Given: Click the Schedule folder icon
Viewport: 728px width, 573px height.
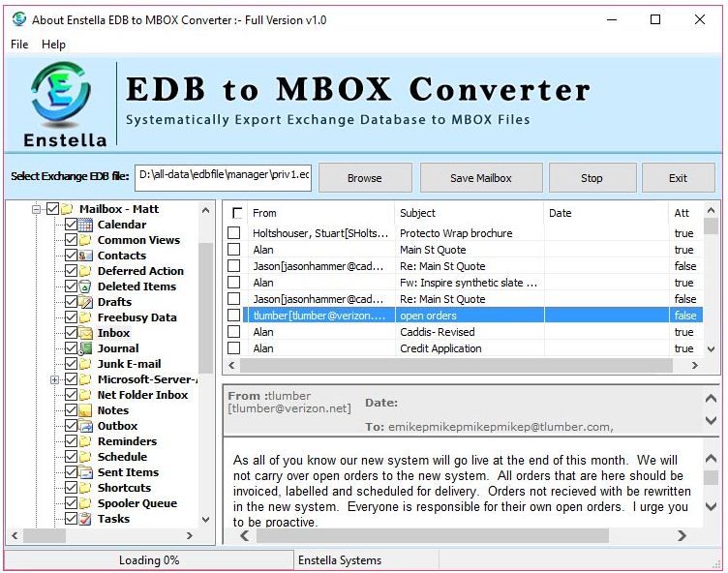Looking at the screenshot, I should 85,457.
